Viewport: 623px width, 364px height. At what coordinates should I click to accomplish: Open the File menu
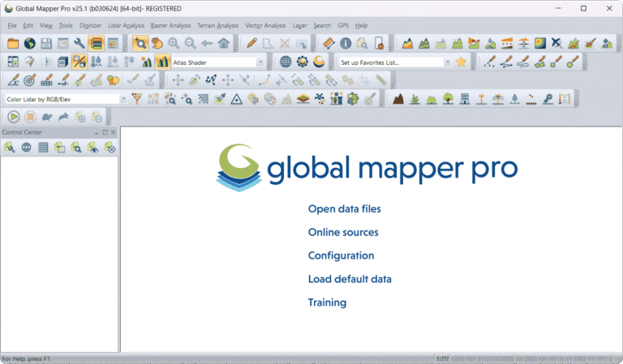[12, 25]
